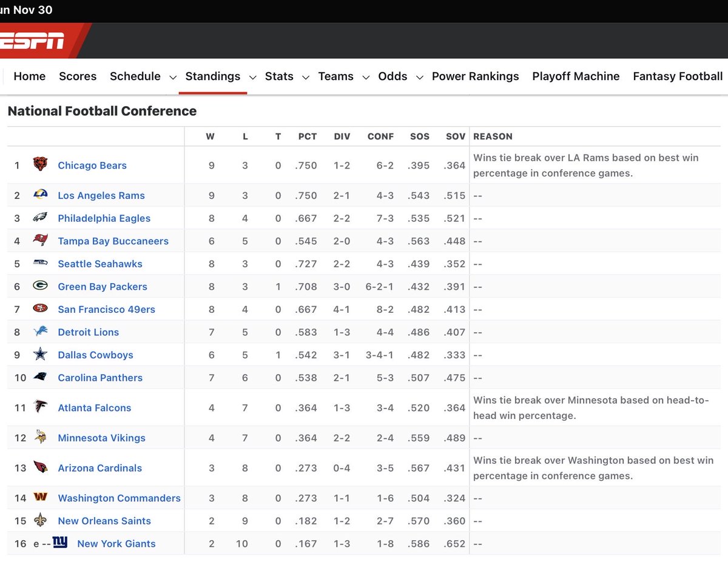Open Tampa Bay Buccaneers team link
Image resolution: width=728 pixels, height=565 pixels.
click(113, 241)
